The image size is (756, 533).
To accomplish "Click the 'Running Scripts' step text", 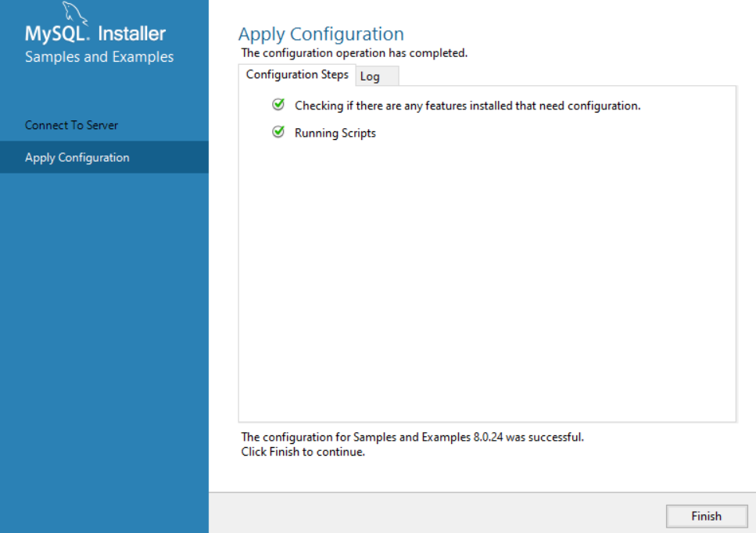I will click(335, 133).
